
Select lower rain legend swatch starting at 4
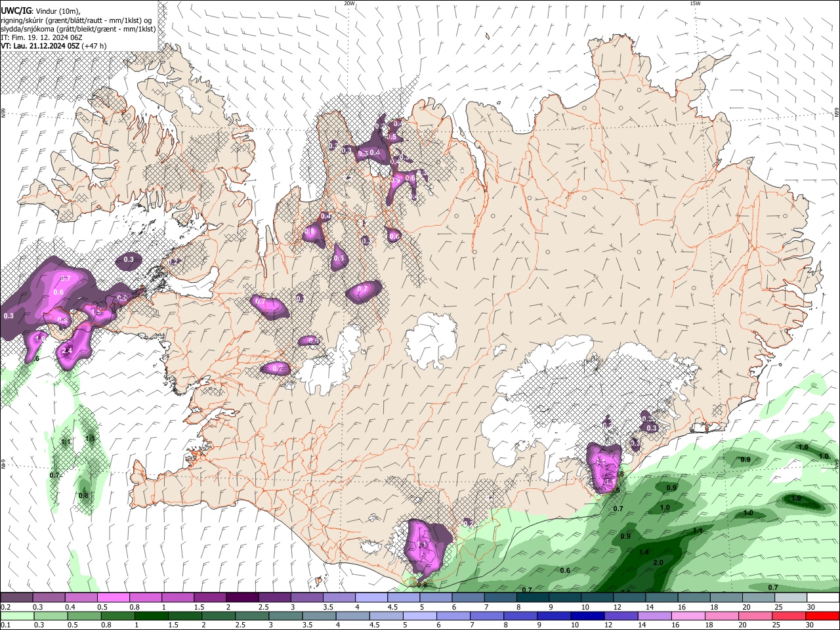click(x=352, y=616)
